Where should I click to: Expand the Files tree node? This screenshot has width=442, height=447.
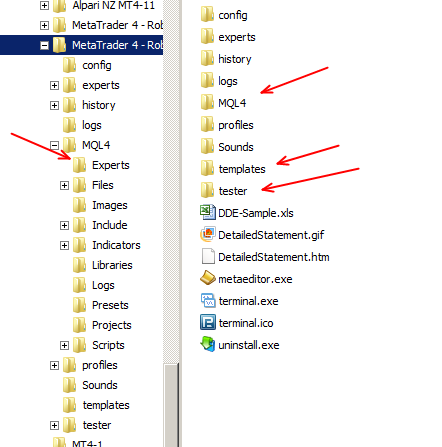click(x=64, y=185)
